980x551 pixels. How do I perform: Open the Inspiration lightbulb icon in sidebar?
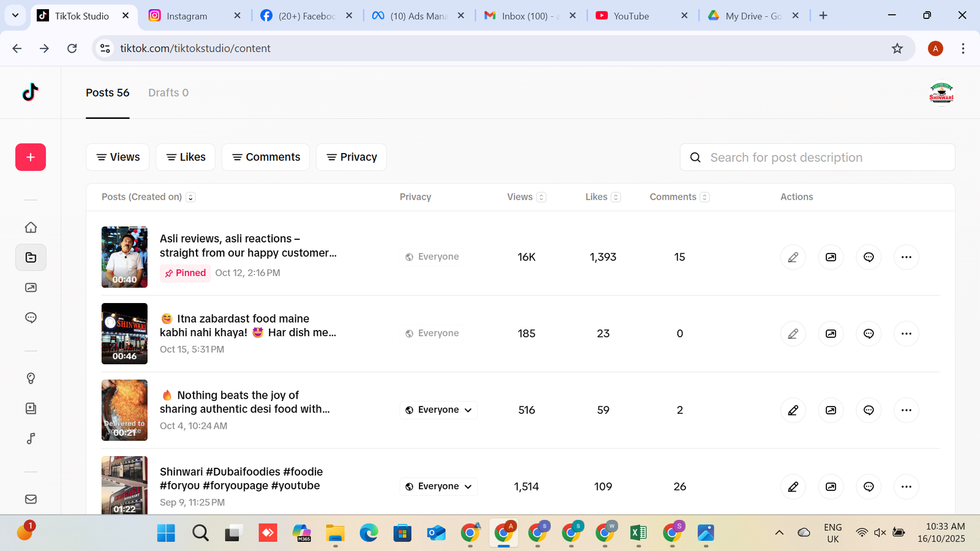(31, 378)
